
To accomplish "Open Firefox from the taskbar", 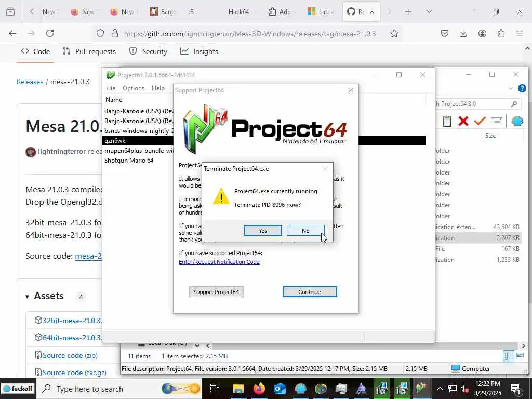I will click(x=259, y=389).
